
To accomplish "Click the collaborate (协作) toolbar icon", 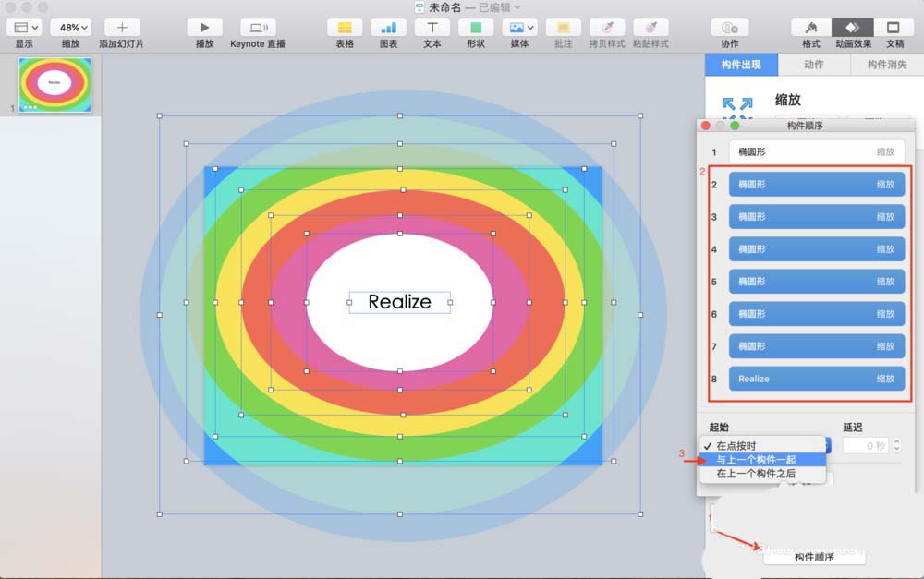I will coord(729,28).
